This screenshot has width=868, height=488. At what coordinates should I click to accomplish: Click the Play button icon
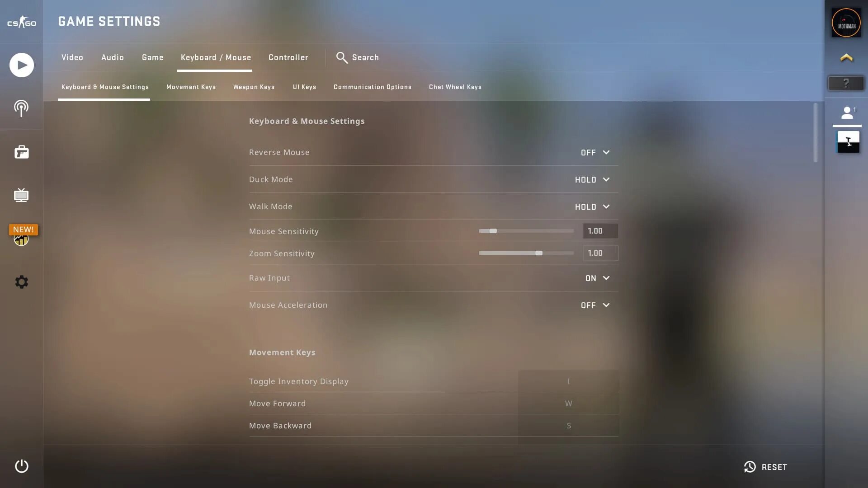click(x=21, y=65)
